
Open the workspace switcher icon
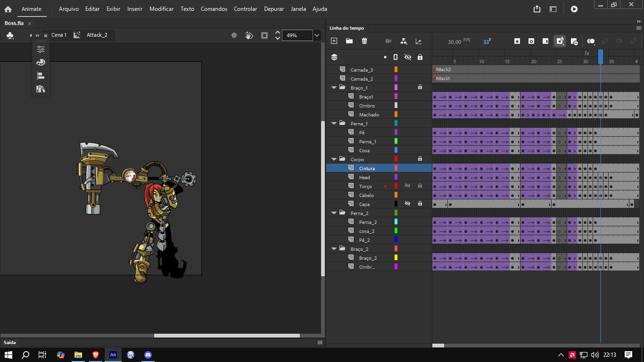[x=553, y=9]
